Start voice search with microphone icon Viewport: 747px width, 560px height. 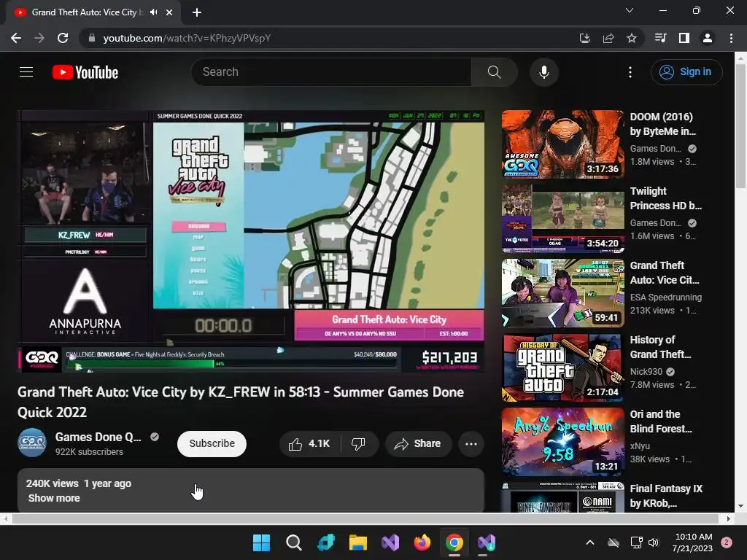point(544,72)
